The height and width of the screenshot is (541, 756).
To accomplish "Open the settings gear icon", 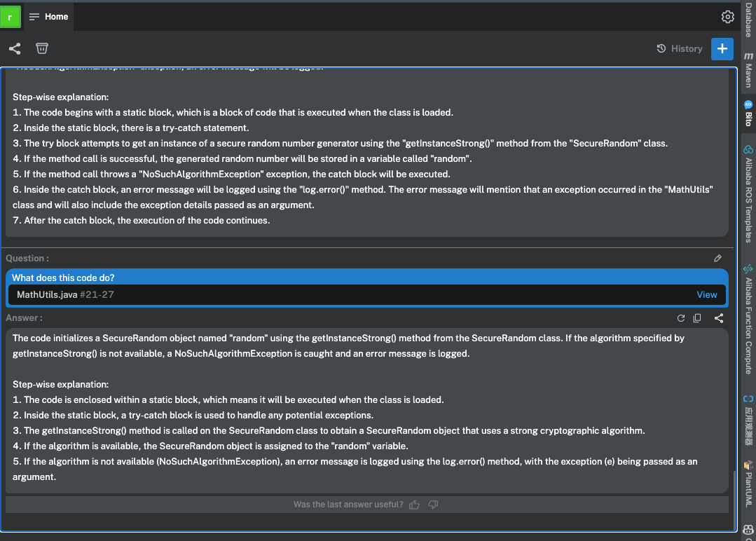I will (727, 17).
